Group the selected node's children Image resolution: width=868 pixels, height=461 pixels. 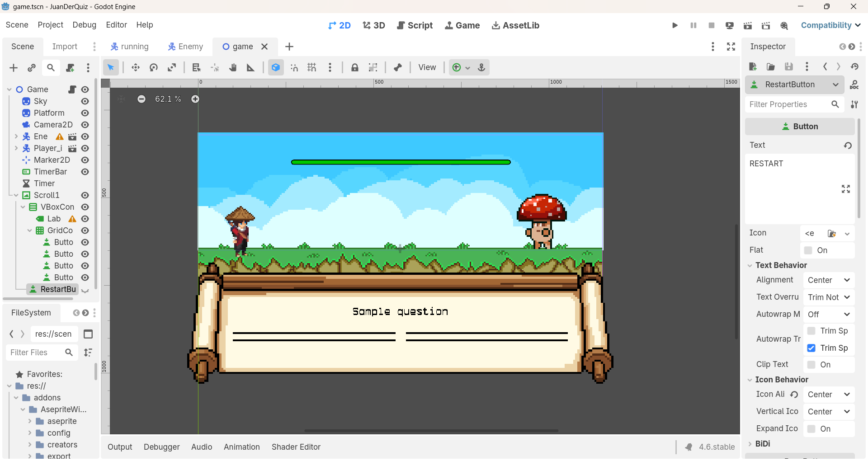click(373, 67)
